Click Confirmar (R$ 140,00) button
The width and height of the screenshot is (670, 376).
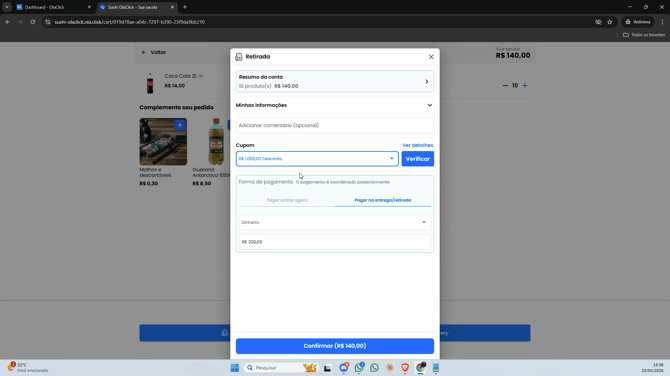click(x=335, y=346)
